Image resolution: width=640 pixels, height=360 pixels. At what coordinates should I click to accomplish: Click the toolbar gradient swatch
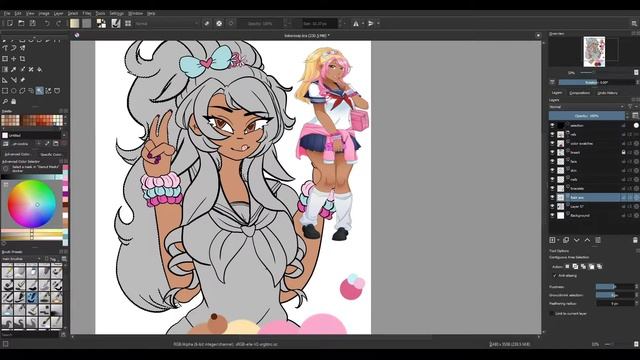click(74, 24)
